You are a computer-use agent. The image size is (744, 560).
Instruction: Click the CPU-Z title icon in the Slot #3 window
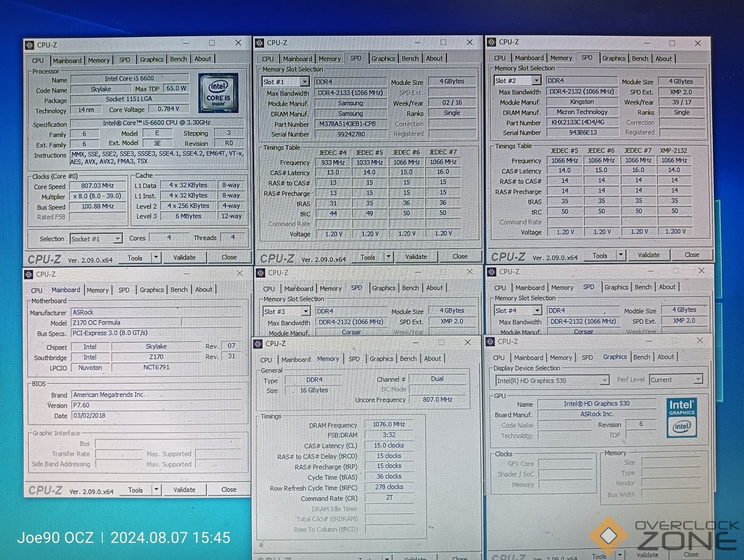260,273
